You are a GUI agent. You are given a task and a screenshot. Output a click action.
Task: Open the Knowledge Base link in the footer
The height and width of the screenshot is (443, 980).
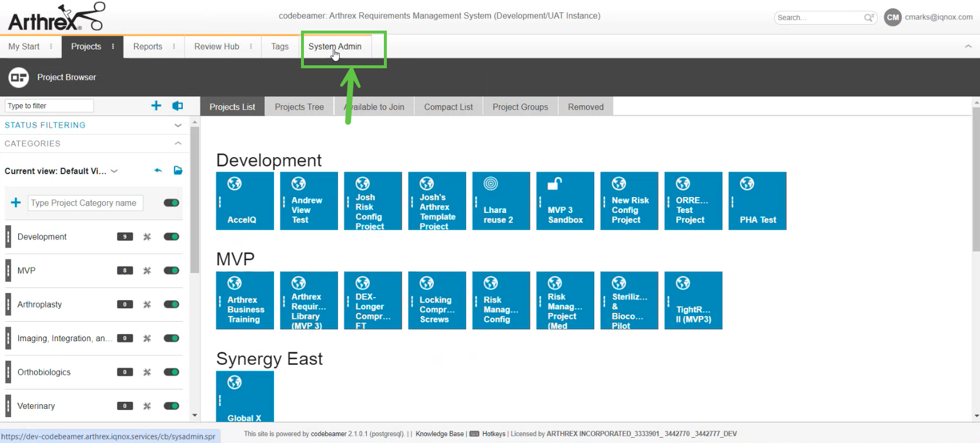pyautogui.click(x=439, y=434)
